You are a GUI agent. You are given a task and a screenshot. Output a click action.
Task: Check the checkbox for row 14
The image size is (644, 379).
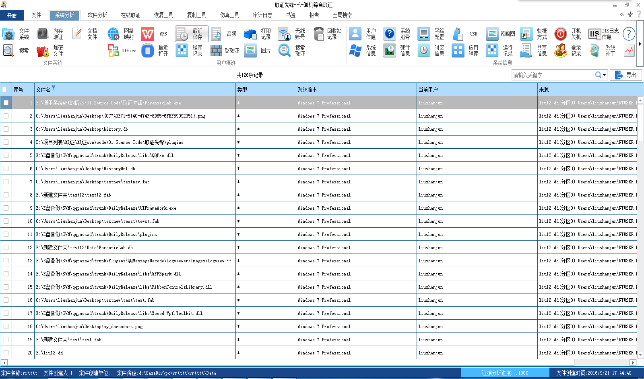tap(6, 273)
